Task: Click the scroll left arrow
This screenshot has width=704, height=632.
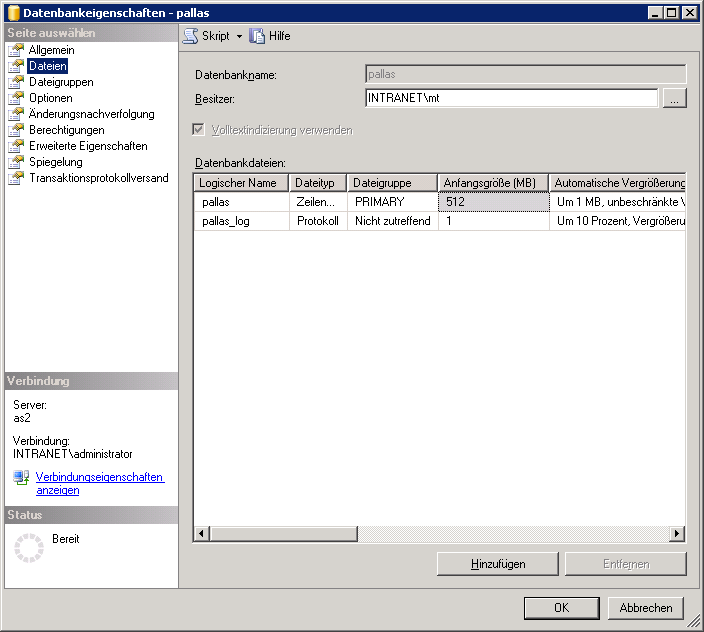Action: 201,534
